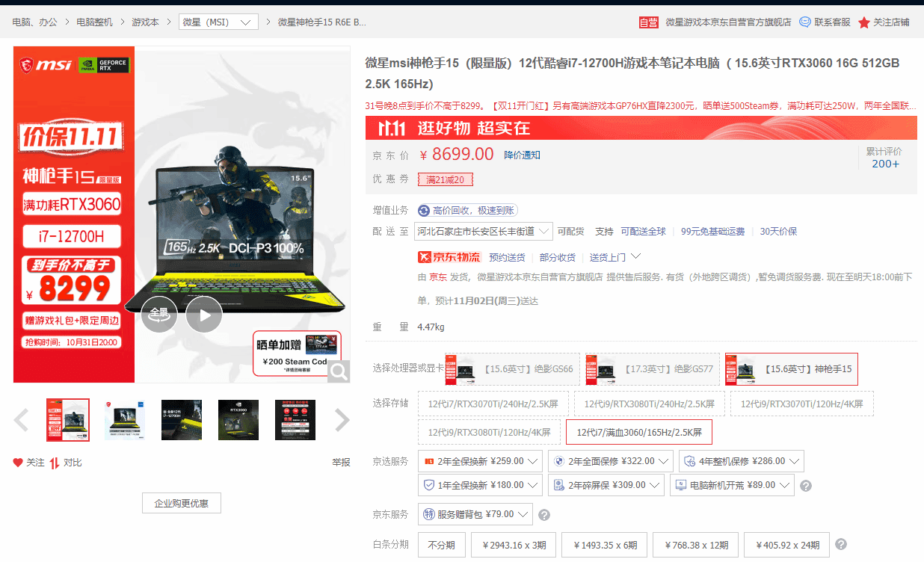Screen dimensions: 924x562
Task: Select third thumbnail with yellow keyboard
Action: tap(182, 420)
